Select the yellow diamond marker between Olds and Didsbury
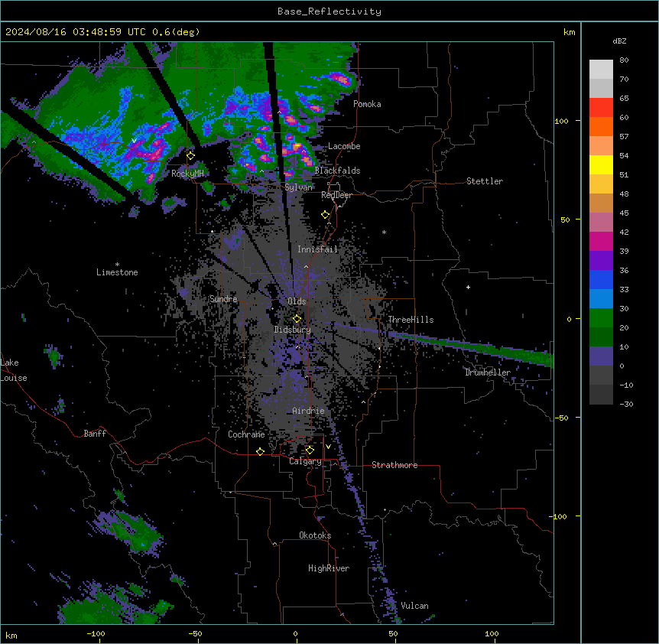This screenshot has height=644, width=659. pyautogui.click(x=297, y=319)
